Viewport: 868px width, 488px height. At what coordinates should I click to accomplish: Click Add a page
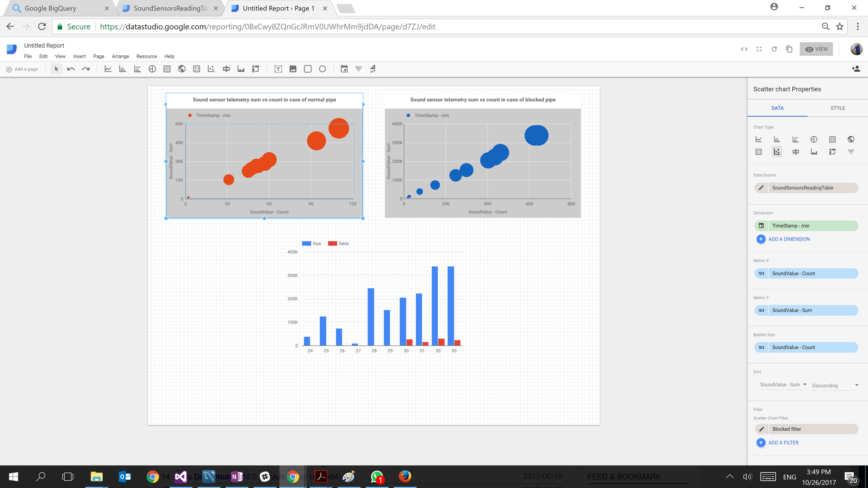pyautogui.click(x=22, y=69)
